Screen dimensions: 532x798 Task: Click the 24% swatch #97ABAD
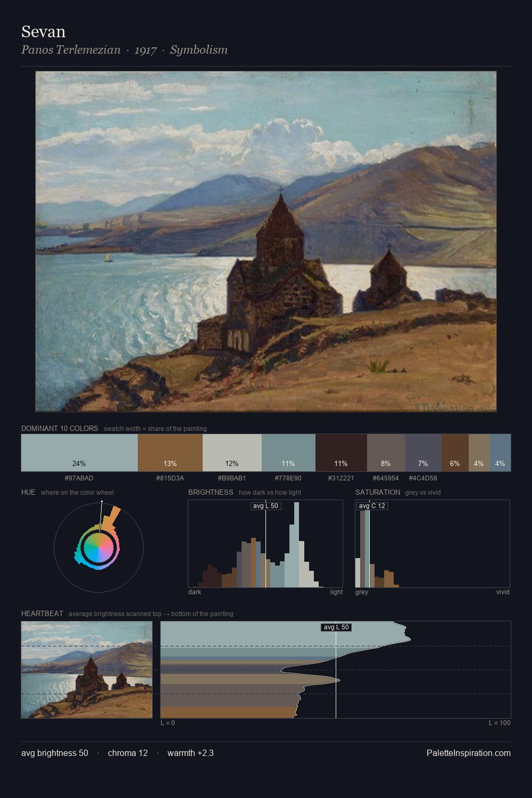(79, 453)
